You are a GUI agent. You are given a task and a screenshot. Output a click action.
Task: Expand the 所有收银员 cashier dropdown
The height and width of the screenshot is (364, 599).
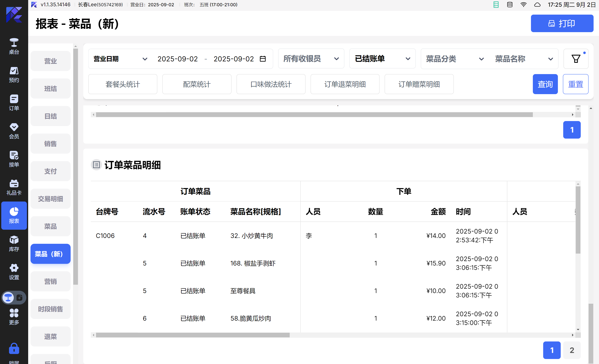point(311,59)
